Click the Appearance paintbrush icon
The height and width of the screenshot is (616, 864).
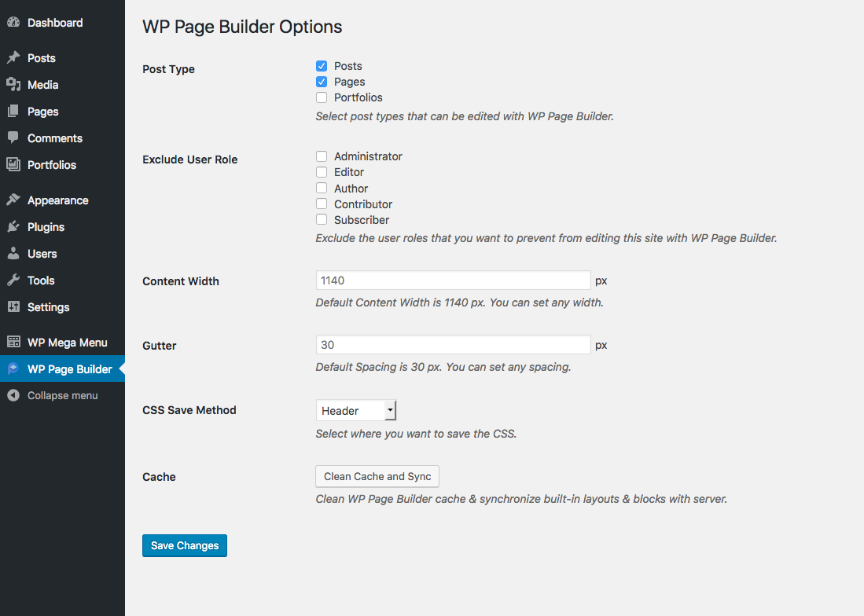(13, 200)
